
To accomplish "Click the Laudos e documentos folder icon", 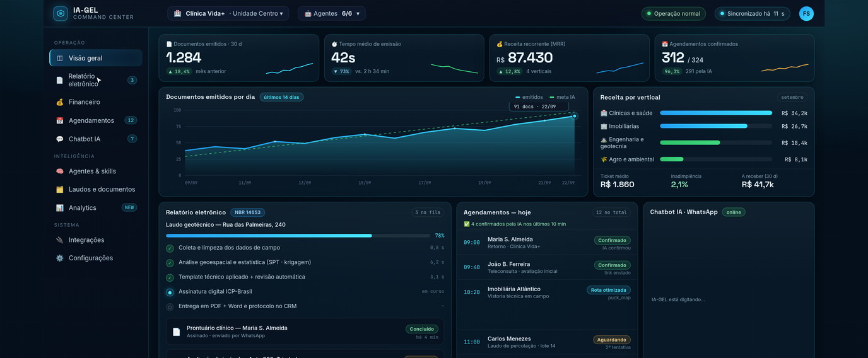I will 60,190.
